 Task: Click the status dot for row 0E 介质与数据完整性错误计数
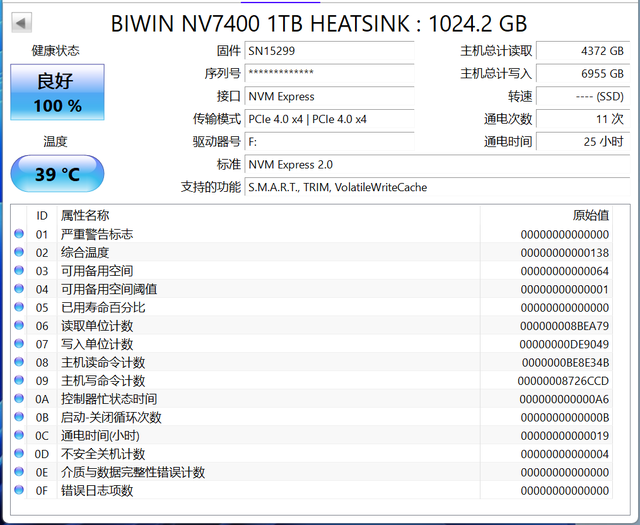pos(19,472)
